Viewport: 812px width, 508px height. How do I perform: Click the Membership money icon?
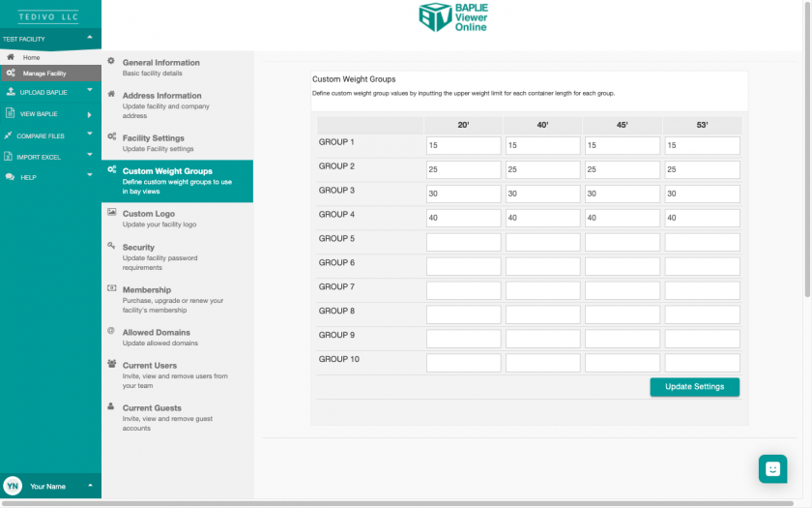pyautogui.click(x=111, y=288)
